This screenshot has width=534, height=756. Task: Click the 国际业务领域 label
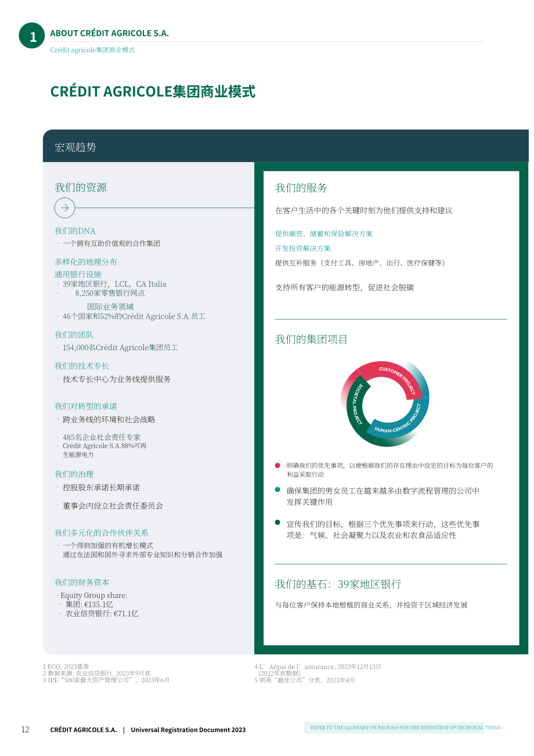110,307
